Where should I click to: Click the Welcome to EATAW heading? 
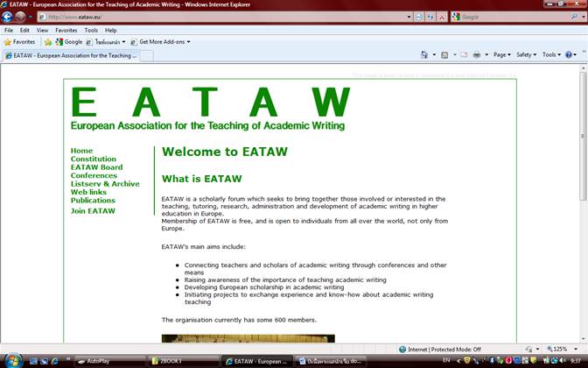pyautogui.click(x=225, y=152)
